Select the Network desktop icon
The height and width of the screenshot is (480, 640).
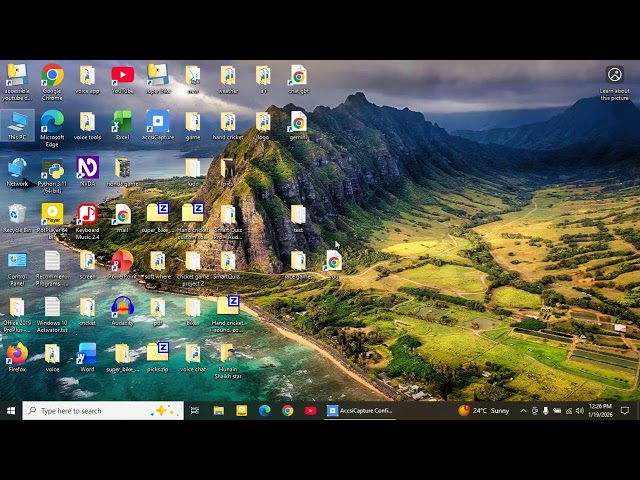point(17,172)
